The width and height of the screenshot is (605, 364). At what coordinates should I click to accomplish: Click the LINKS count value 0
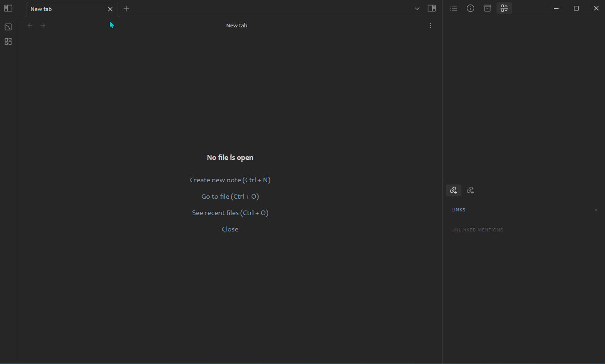[596, 210]
